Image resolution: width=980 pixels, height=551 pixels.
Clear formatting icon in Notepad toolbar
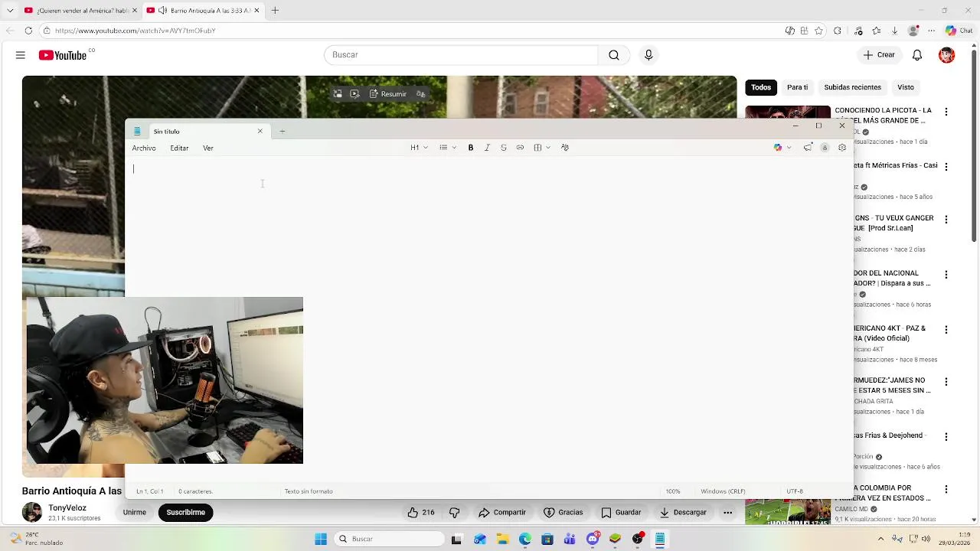565,148
